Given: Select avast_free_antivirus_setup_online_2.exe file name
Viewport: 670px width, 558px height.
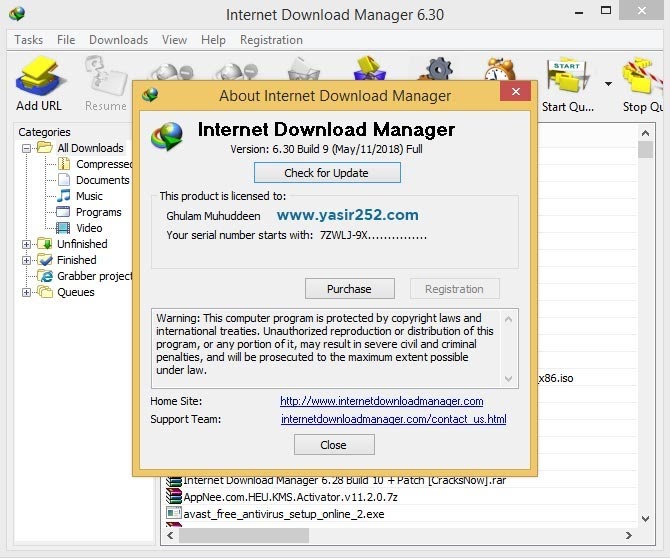Looking at the screenshot, I should pyautogui.click(x=284, y=514).
